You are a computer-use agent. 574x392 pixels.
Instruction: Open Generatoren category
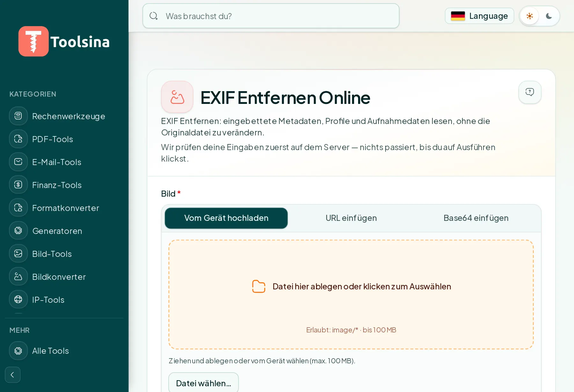(x=64, y=231)
